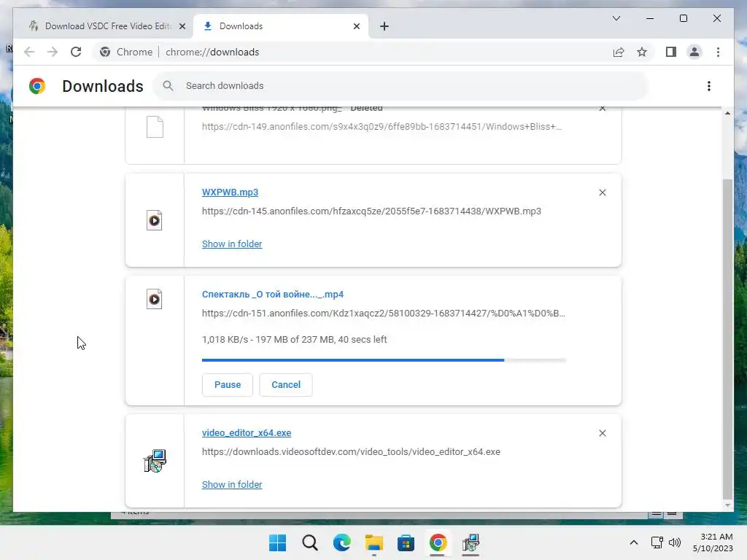Click the blank file icon of the deleted download

(x=155, y=127)
